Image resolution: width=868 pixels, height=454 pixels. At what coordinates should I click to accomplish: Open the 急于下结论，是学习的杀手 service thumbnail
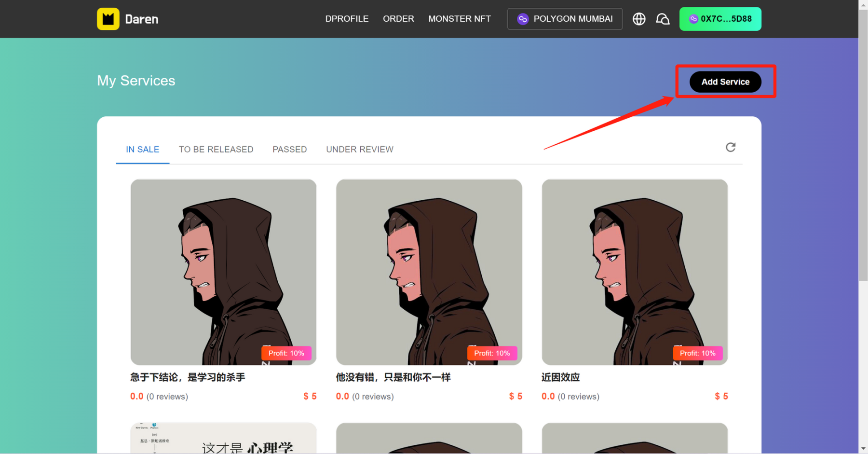(223, 272)
